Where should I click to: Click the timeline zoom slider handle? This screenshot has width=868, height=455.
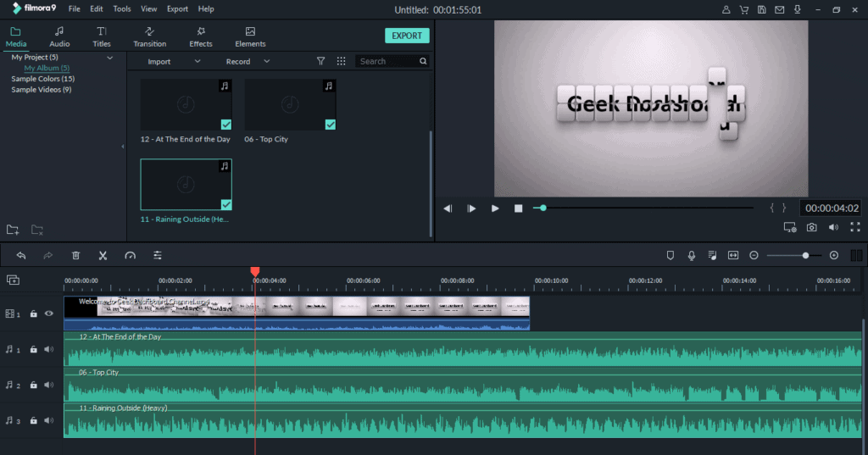[x=805, y=255]
